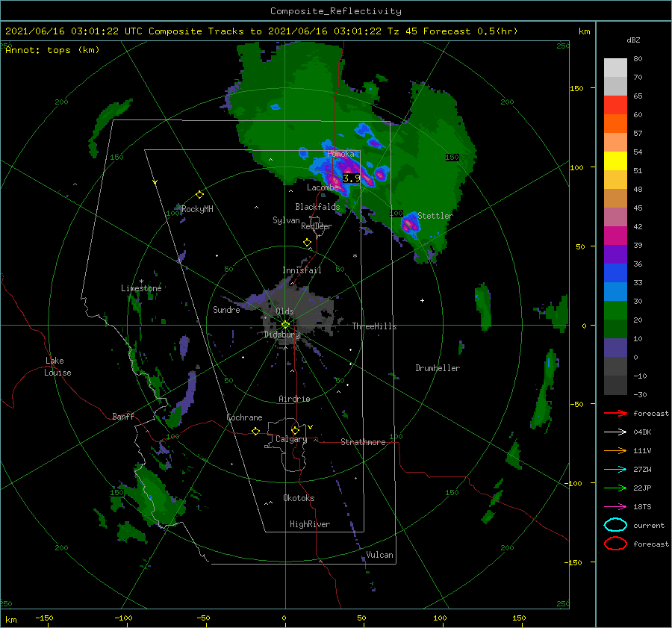
Task: Click the Sylvan label
Action: 286,220
